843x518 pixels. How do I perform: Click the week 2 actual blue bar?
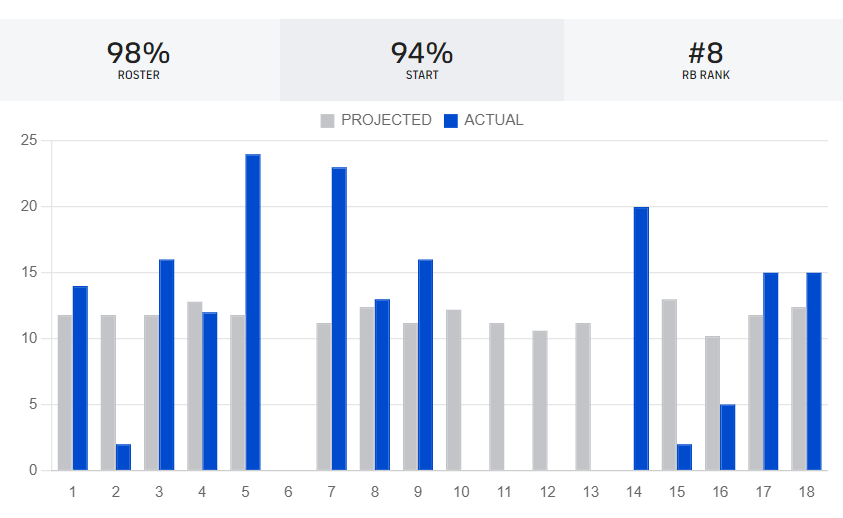point(123,457)
